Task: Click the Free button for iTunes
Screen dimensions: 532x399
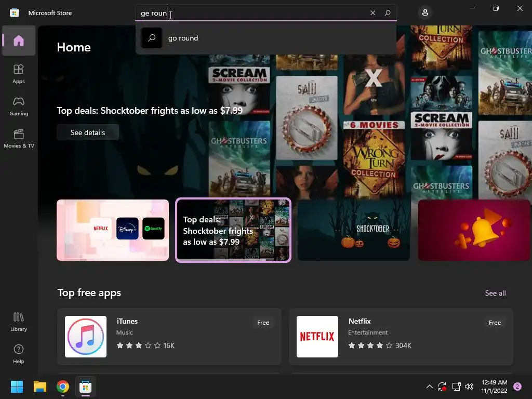Action: [x=263, y=323]
